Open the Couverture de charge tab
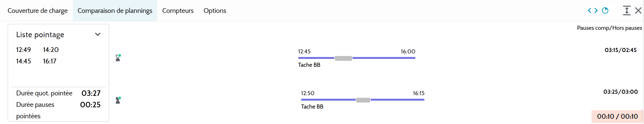The width and height of the screenshot is (644, 124). (x=37, y=11)
